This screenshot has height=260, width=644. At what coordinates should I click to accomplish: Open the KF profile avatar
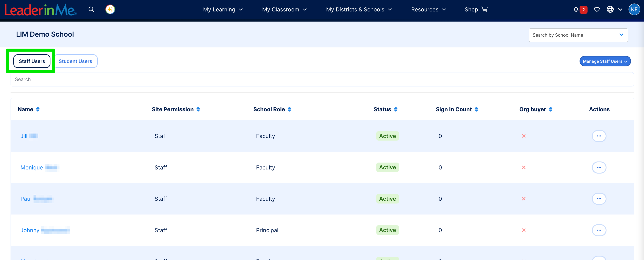(x=634, y=9)
